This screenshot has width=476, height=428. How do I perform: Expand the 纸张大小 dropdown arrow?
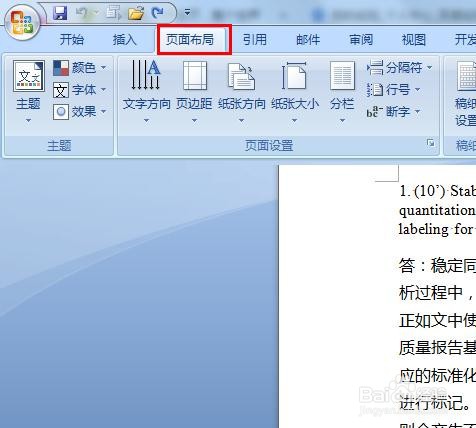click(x=294, y=120)
